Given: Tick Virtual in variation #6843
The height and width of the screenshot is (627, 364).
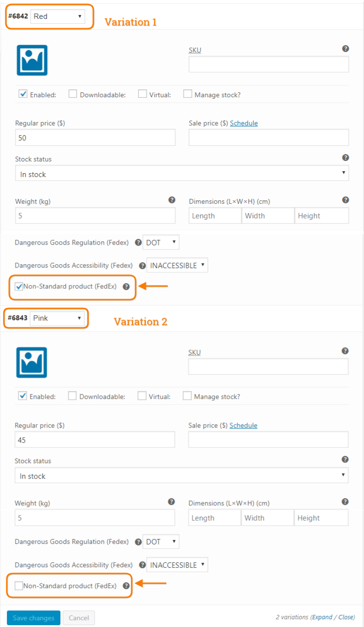Looking at the screenshot, I should [142, 396].
